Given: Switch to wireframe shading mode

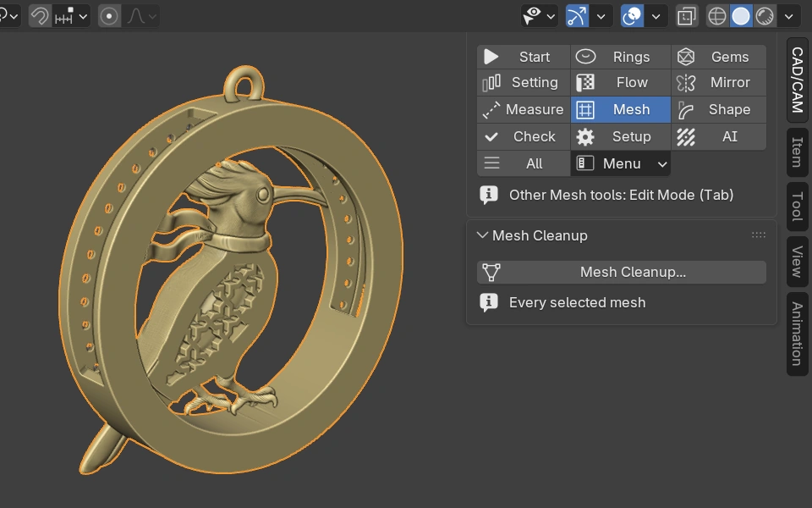Looking at the screenshot, I should pyautogui.click(x=717, y=16).
